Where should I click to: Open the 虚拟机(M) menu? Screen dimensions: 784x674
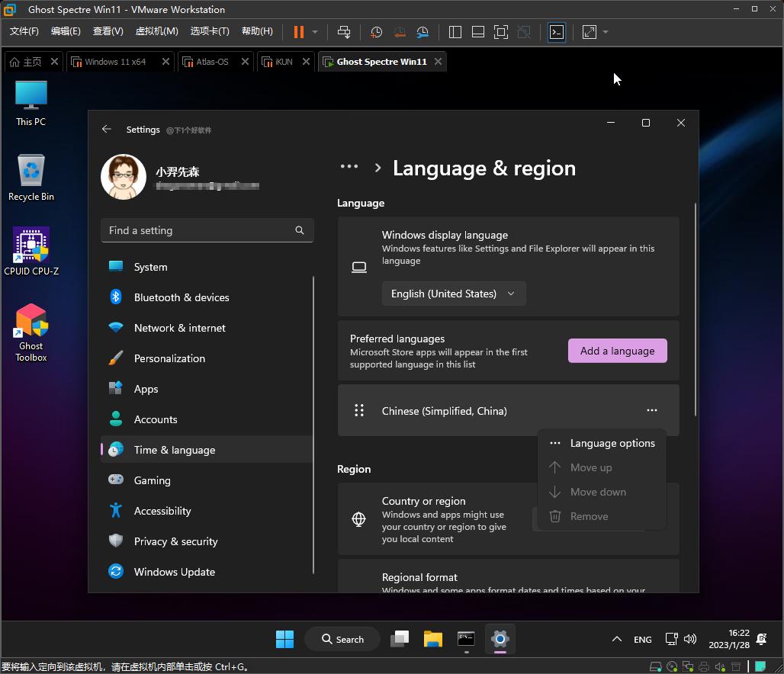156,31
